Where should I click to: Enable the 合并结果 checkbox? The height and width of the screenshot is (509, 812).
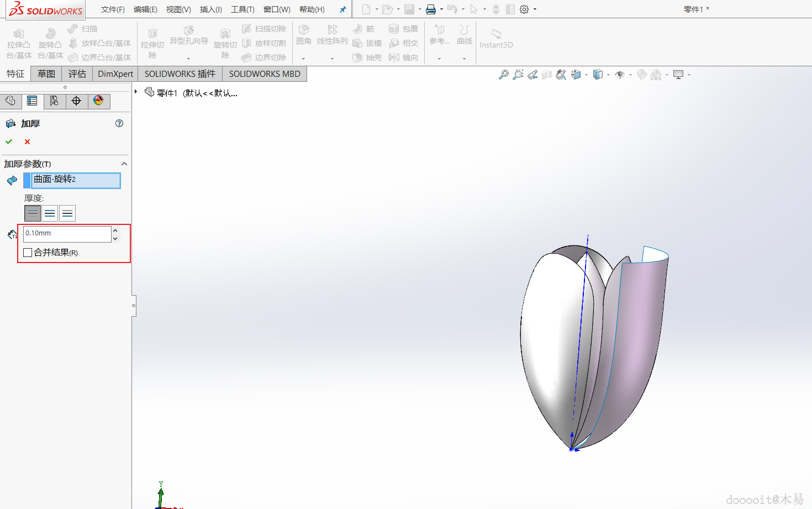click(28, 253)
